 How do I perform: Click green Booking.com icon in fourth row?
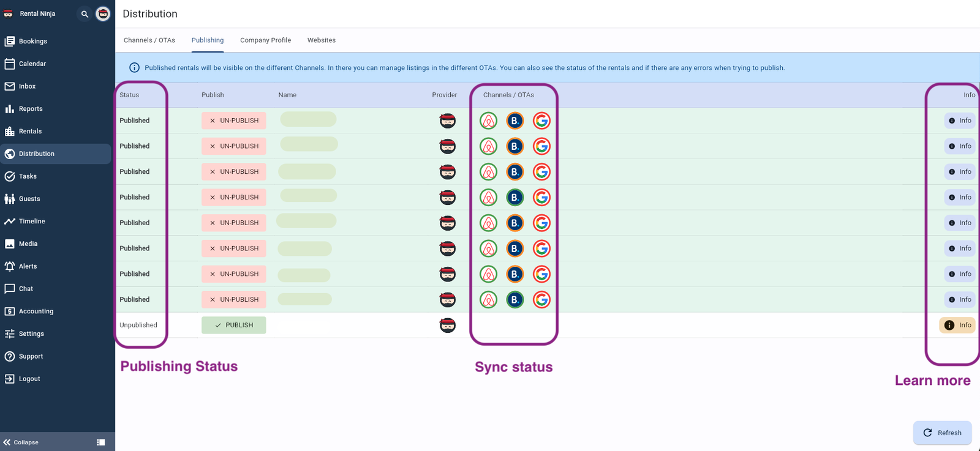(515, 197)
